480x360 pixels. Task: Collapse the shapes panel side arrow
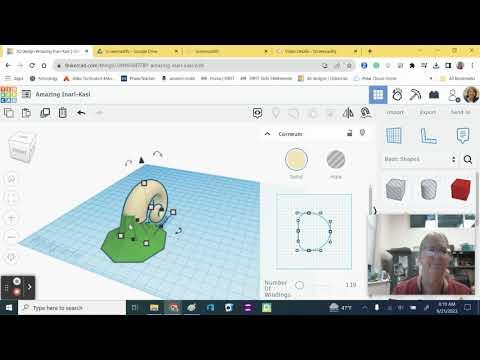point(374,211)
